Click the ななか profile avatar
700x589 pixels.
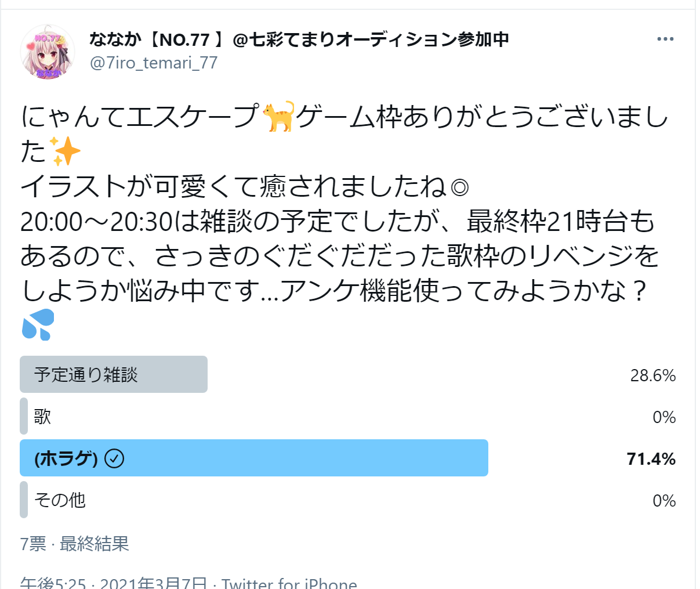[x=48, y=52]
